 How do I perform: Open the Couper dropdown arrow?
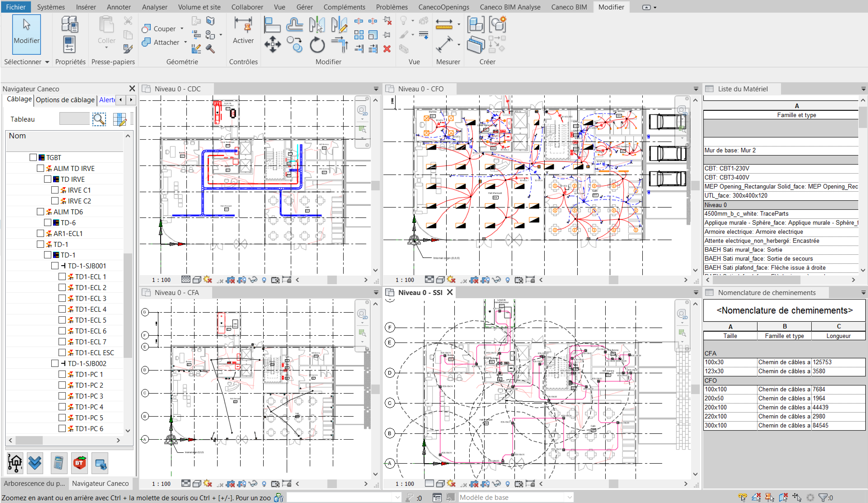(181, 29)
